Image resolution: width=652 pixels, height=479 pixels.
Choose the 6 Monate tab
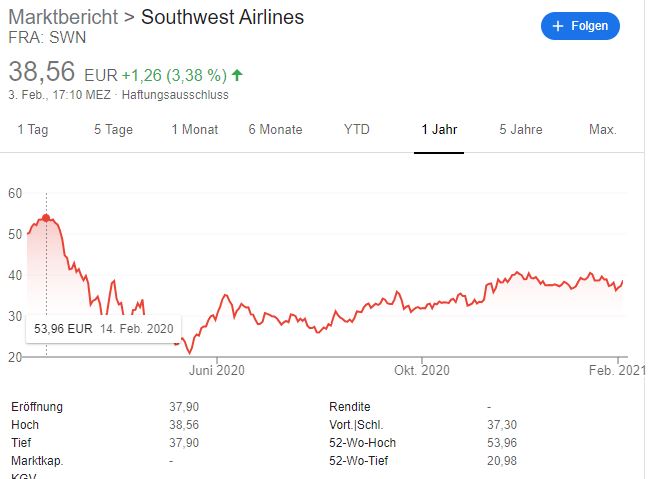(x=275, y=129)
